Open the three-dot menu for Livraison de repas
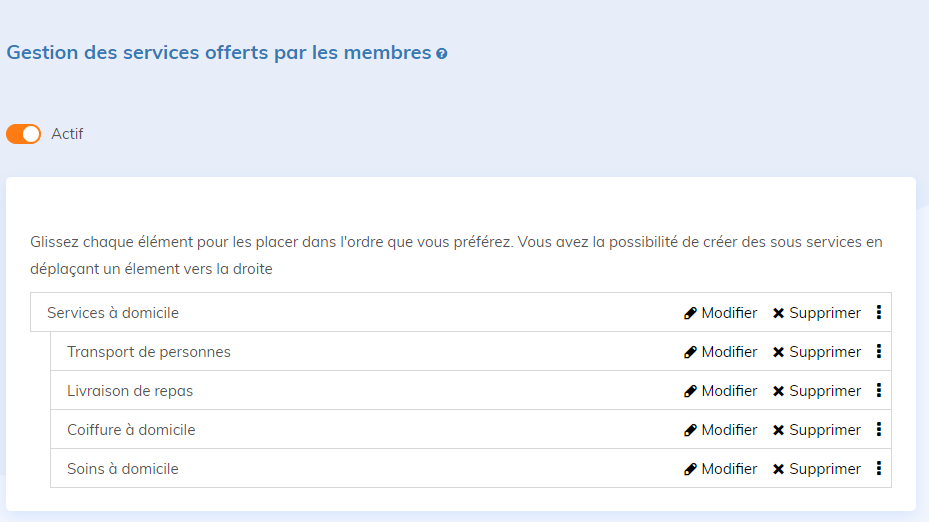 coord(878,391)
